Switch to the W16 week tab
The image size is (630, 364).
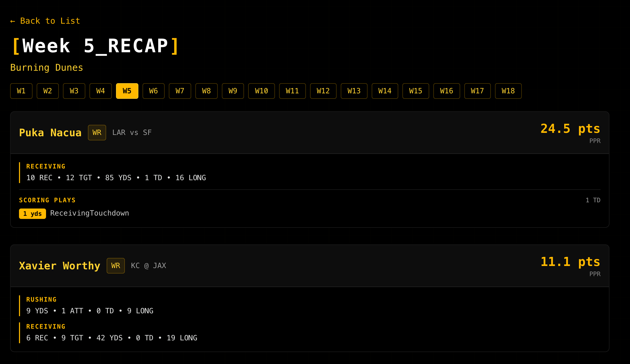coord(446,91)
